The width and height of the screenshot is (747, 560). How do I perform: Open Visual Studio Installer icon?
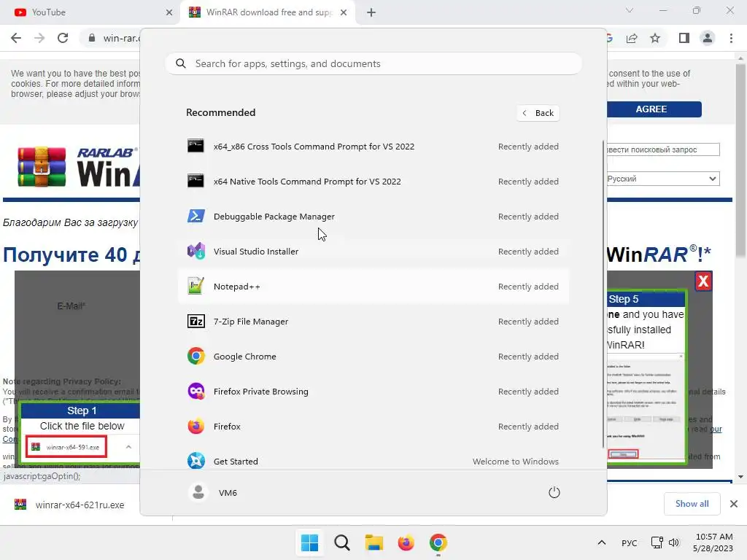[196, 251]
